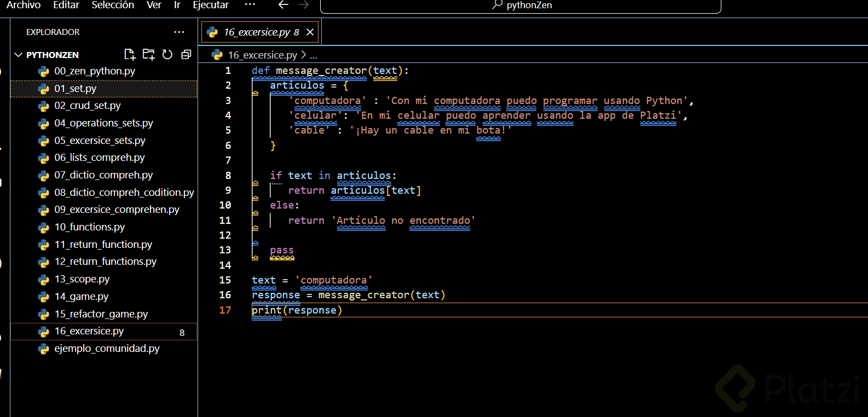The width and height of the screenshot is (868, 417).
Task: Open 07_dictio_compreh.py file
Action: click(x=104, y=175)
